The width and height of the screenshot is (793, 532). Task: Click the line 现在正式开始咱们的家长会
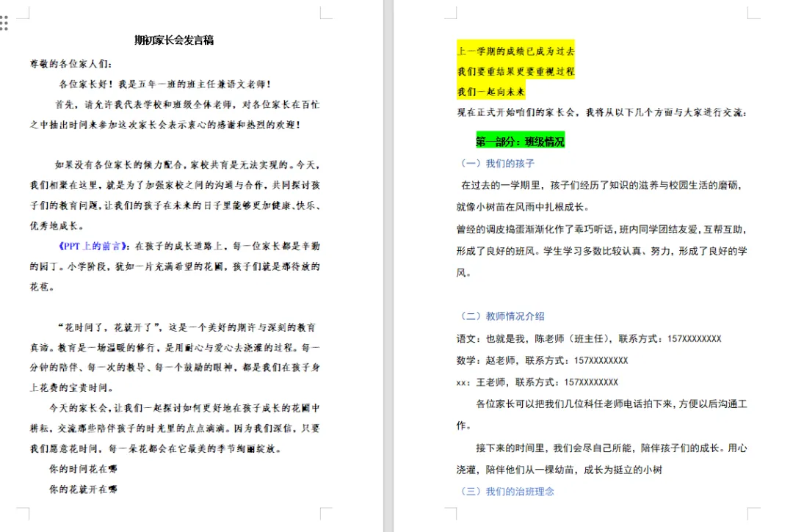pos(602,112)
